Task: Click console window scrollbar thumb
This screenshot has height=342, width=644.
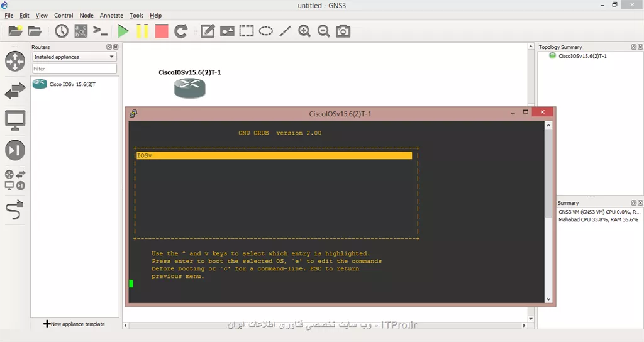Action: point(548,174)
